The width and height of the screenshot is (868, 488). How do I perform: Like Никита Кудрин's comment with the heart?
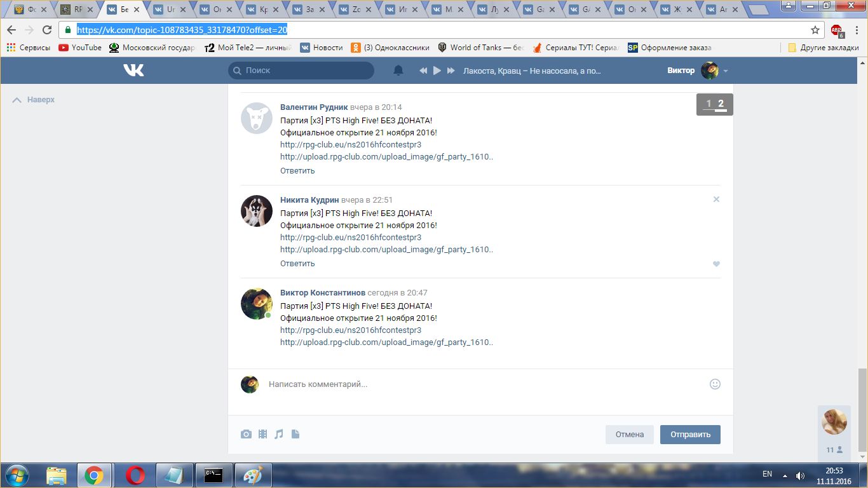point(716,264)
